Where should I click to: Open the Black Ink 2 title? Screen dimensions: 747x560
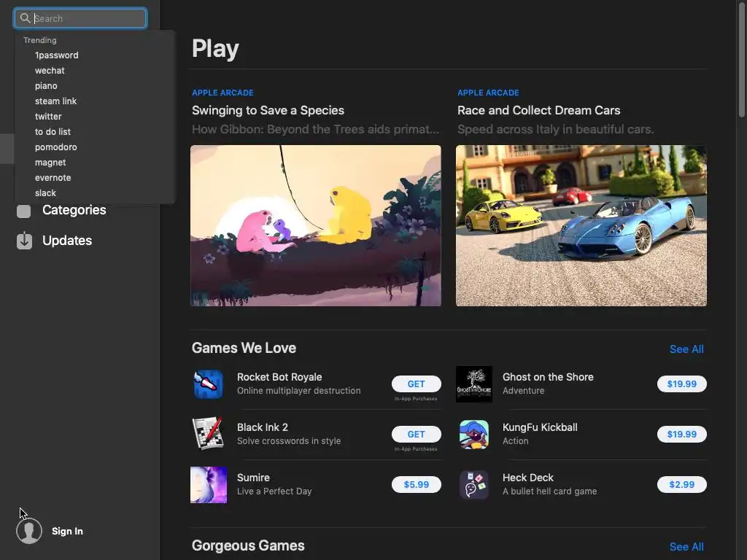[263, 427]
